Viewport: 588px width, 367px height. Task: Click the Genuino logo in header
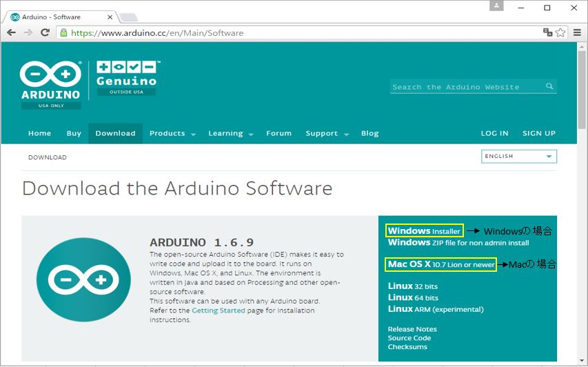click(x=127, y=78)
